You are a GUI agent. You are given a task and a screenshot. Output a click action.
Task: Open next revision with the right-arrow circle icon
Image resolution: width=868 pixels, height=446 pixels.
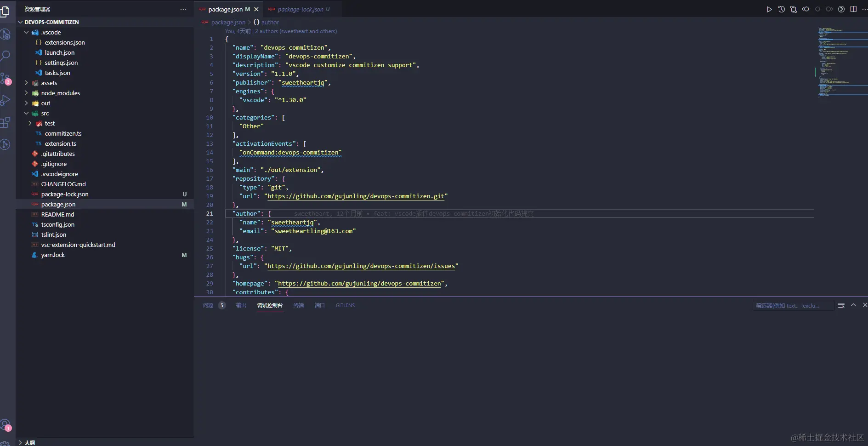[x=829, y=9]
